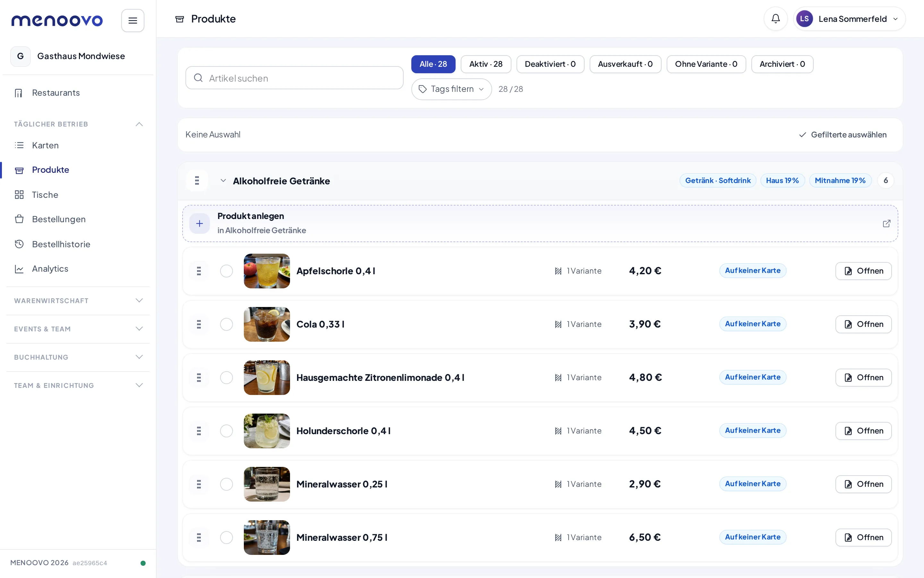Click the green status dot in footer
This screenshot has width=924, height=578.
[143, 563]
